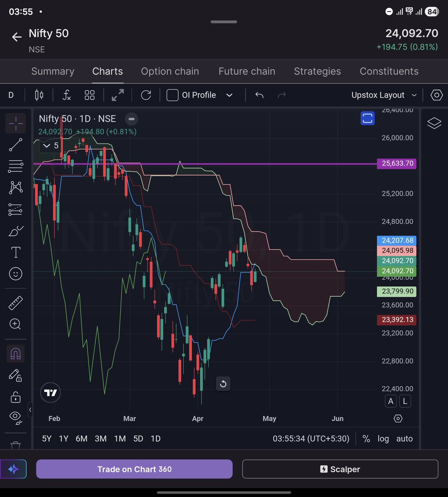The width and height of the screenshot is (448, 497).
Task: Select the brush drawing tool
Action: 15,231
